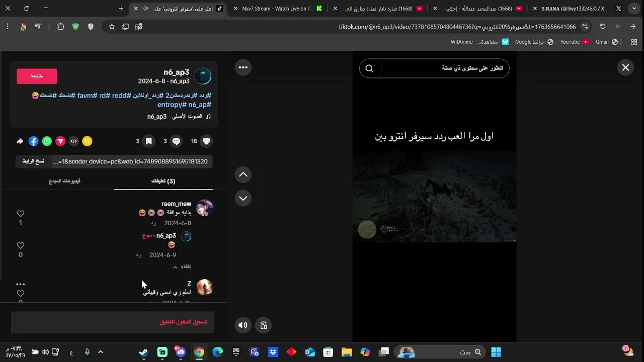Toggle auto-scroll button beside the volume
Viewport: 644px width, 362px height.
click(264, 325)
